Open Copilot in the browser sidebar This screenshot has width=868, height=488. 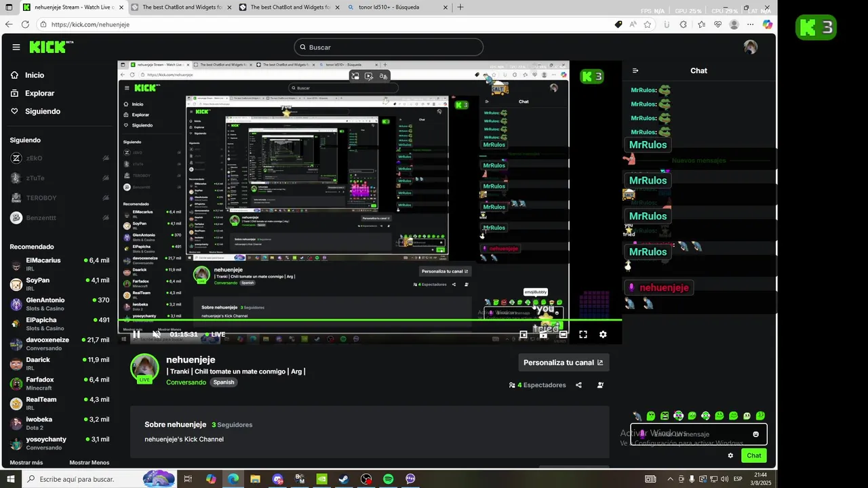click(x=767, y=24)
